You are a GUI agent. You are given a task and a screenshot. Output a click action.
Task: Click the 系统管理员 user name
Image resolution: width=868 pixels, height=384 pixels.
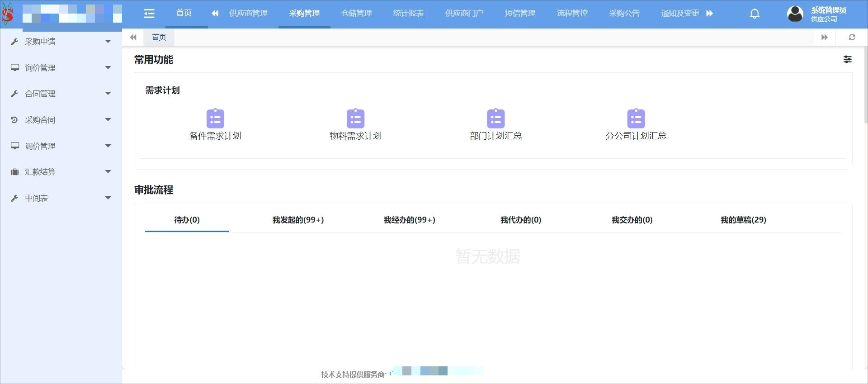coord(828,10)
